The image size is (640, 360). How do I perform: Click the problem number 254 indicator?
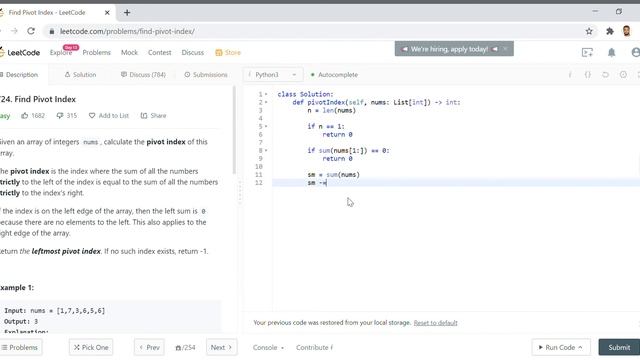[185, 347]
